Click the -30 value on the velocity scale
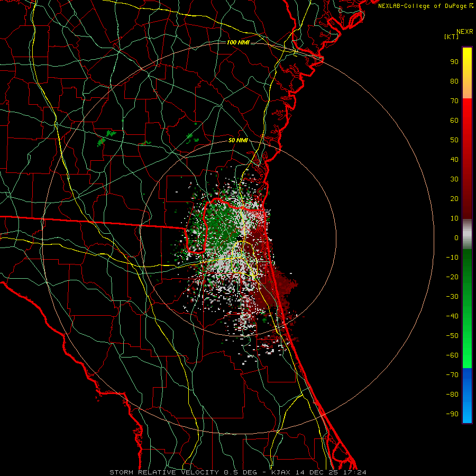 pyautogui.click(x=452, y=297)
